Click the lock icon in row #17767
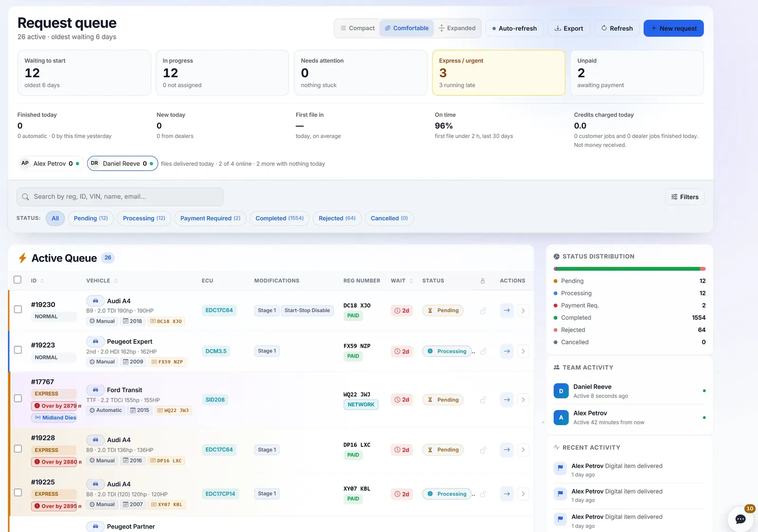 pos(483,400)
